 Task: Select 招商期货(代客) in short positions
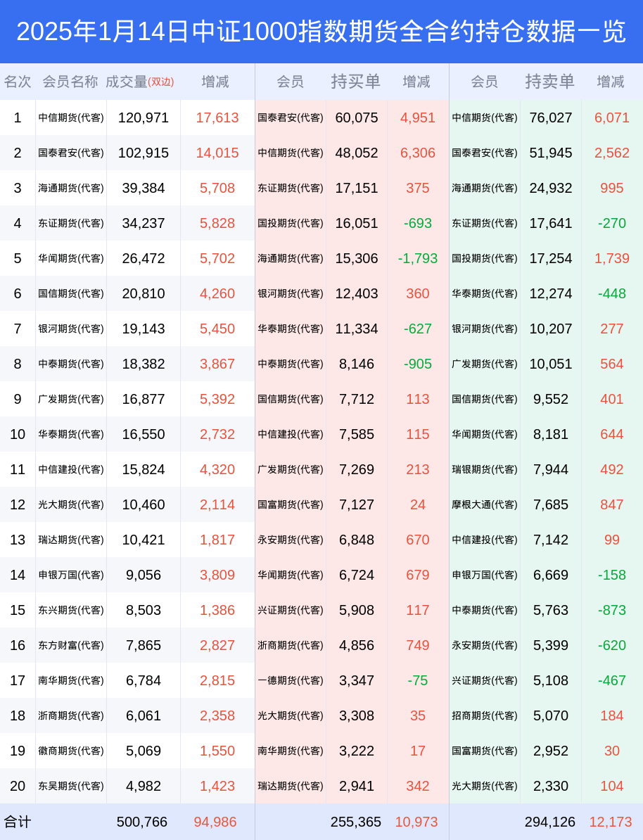coord(485,715)
